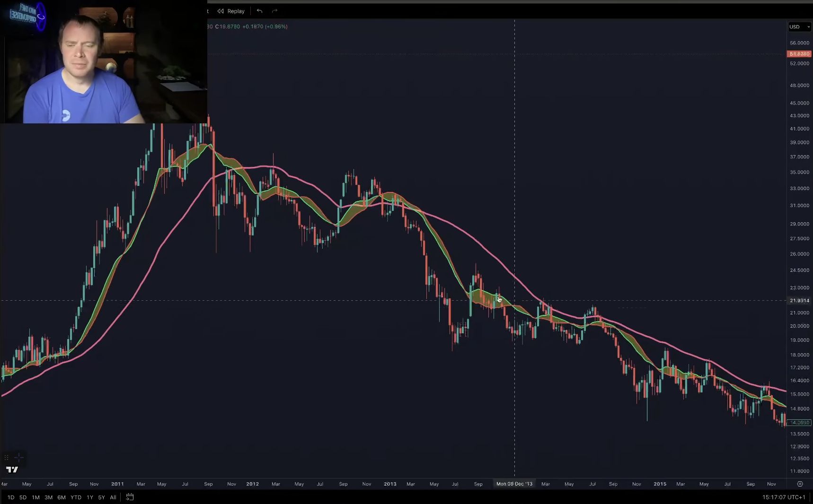Click the red 51.8280 price label
813x504 pixels.
pyautogui.click(x=799, y=54)
